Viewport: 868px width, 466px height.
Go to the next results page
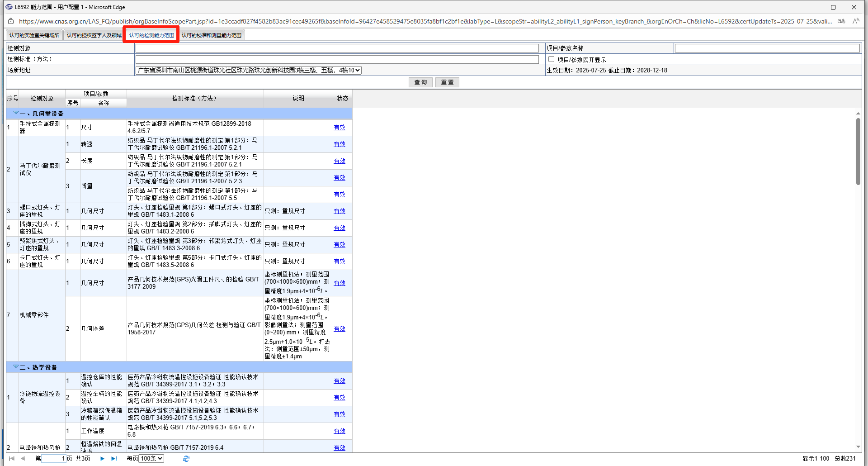[x=102, y=458]
